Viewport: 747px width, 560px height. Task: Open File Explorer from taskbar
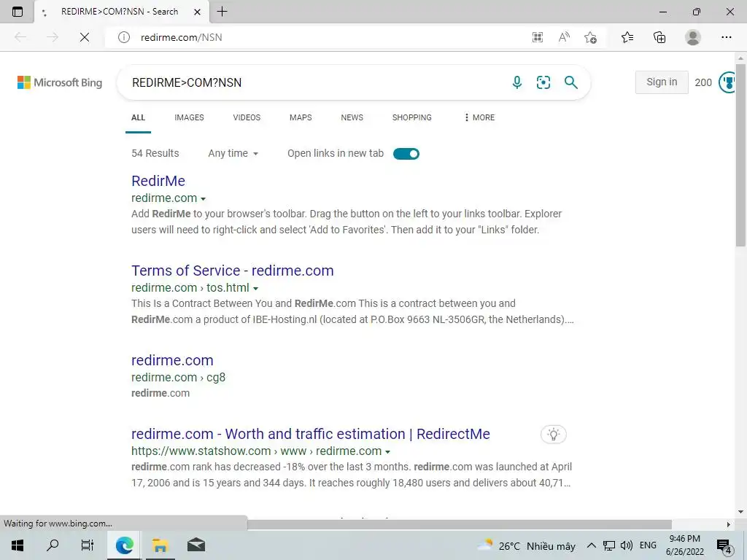[x=160, y=545]
